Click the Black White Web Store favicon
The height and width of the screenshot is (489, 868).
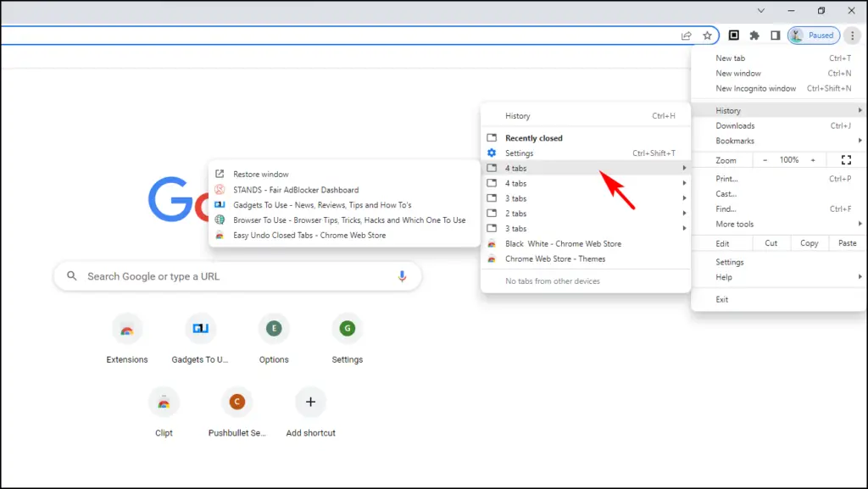492,243
